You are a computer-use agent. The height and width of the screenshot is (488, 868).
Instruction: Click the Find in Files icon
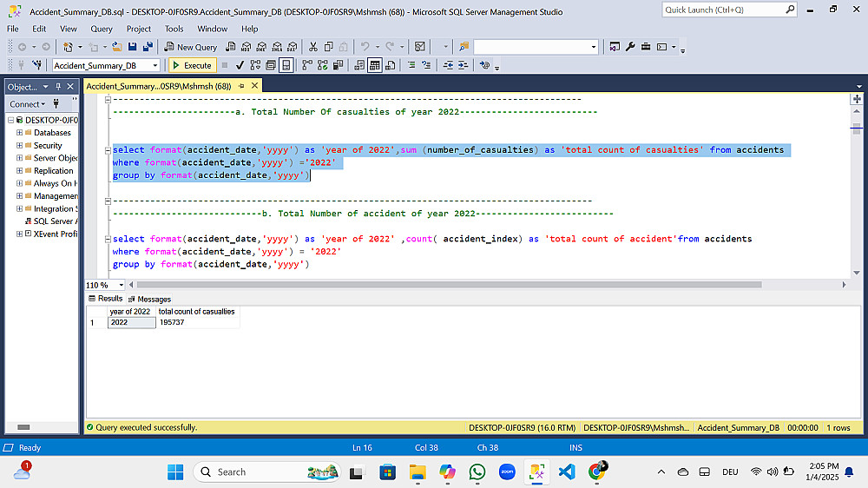coord(464,47)
